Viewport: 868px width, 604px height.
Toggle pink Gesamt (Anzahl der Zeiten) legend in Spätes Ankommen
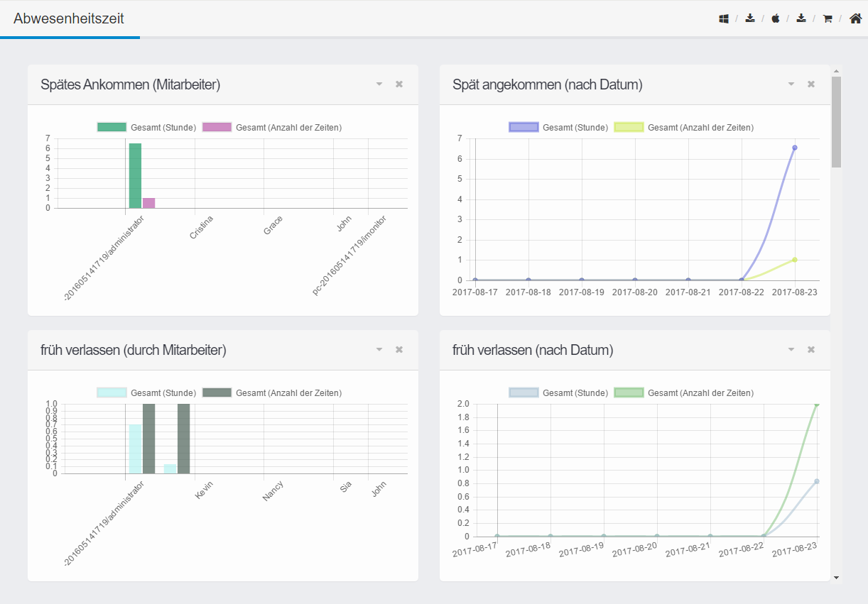[272, 128]
